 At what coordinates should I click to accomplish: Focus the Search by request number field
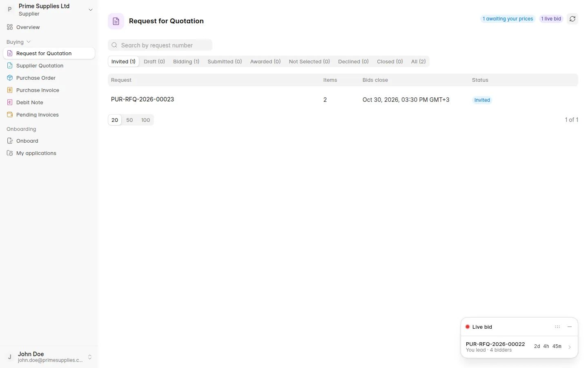[160, 45]
